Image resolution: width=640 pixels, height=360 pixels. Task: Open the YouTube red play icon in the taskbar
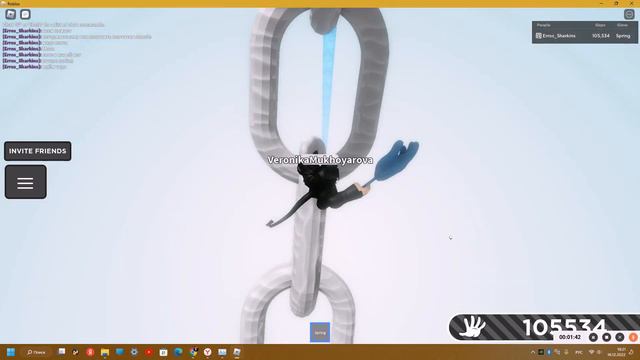(x=149, y=352)
